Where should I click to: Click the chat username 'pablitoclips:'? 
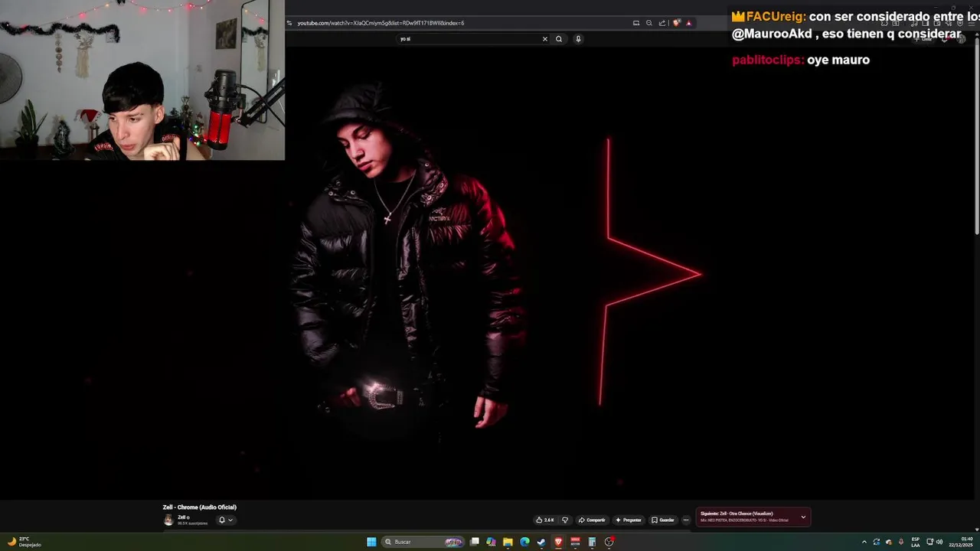coord(768,60)
